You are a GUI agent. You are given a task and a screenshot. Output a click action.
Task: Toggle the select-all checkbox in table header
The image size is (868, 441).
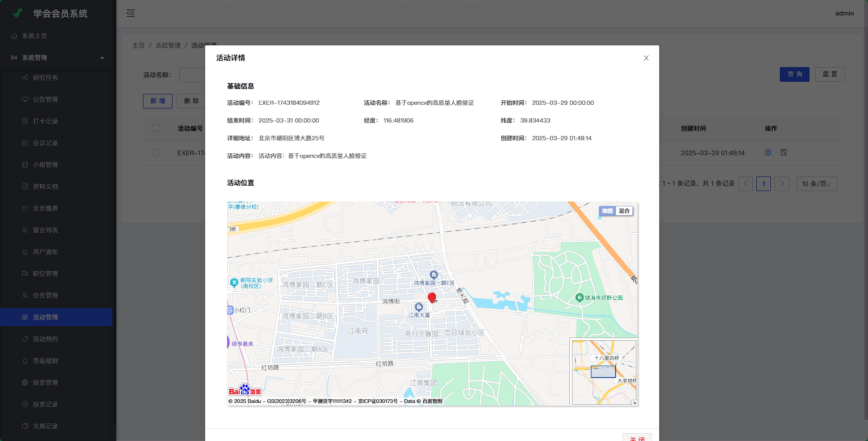(x=157, y=128)
